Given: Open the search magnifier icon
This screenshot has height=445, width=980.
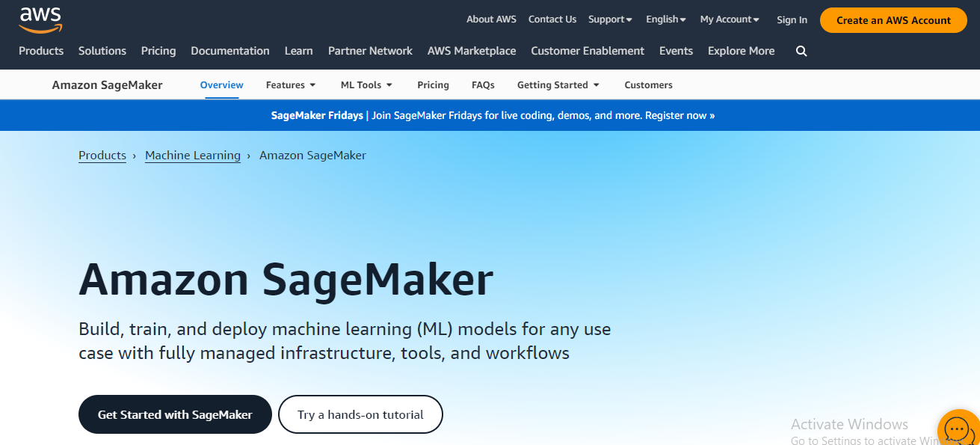Looking at the screenshot, I should [x=801, y=51].
